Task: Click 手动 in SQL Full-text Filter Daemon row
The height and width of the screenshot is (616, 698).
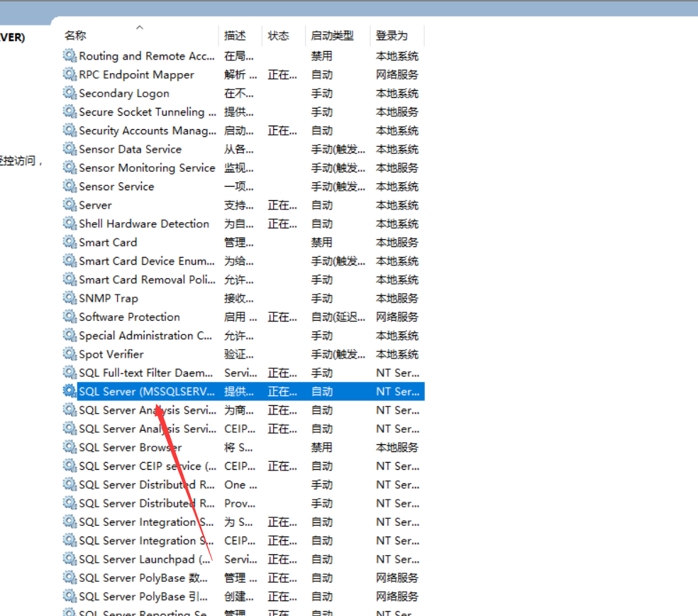Action: point(322,373)
